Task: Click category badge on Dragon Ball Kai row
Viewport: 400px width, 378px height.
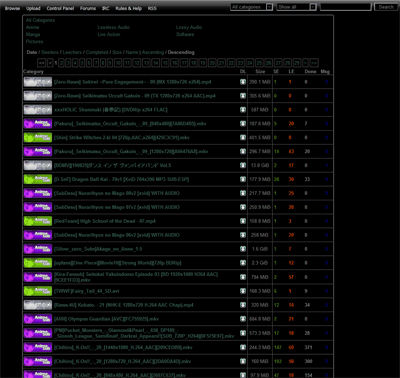Action: (38, 179)
